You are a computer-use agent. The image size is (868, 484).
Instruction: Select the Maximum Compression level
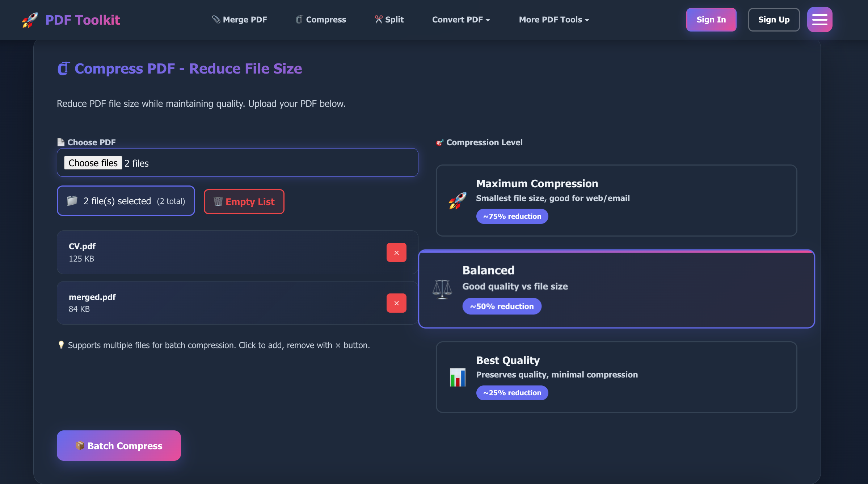pos(616,200)
